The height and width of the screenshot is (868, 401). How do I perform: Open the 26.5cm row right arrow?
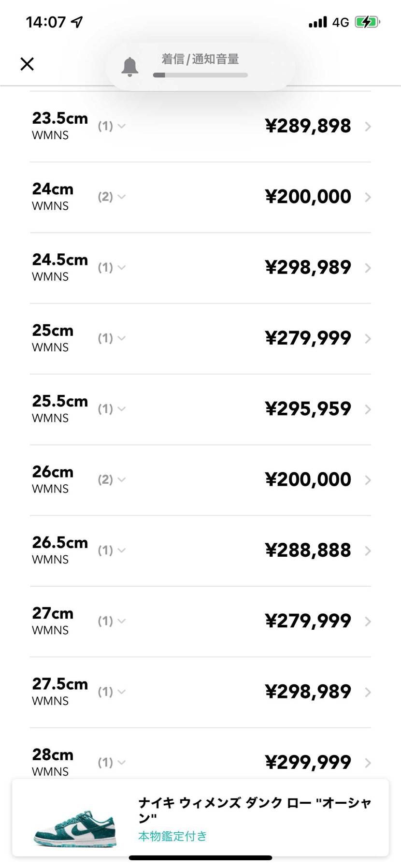tap(368, 550)
